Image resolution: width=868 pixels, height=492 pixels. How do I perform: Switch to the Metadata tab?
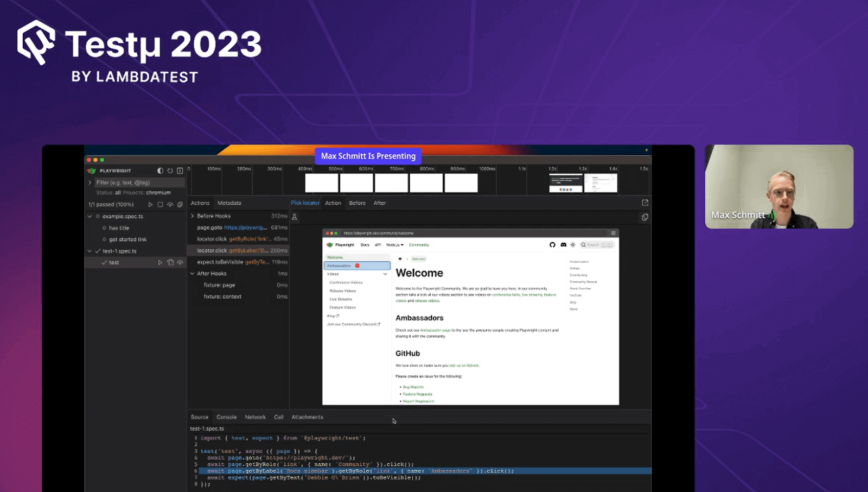pos(229,203)
